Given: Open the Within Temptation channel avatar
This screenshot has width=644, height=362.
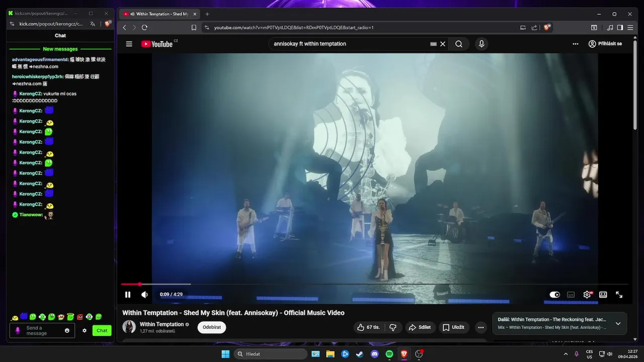Looking at the screenshot, I should click(129, 327).
